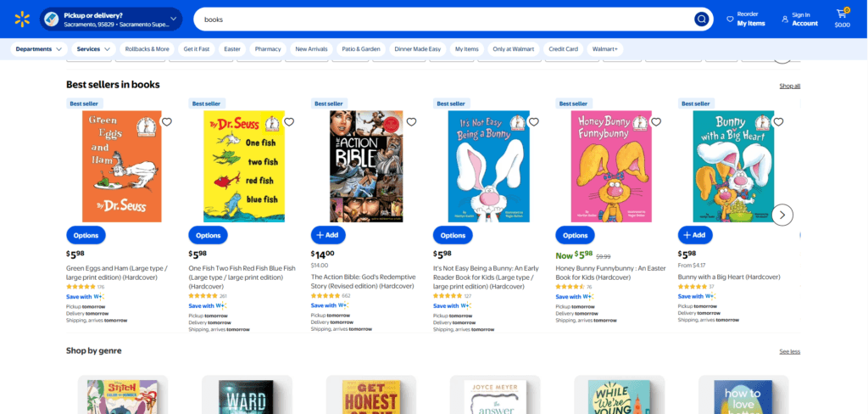Go to Get it Fast
Viewport: 868px width, 414px height.
point(197,49)
